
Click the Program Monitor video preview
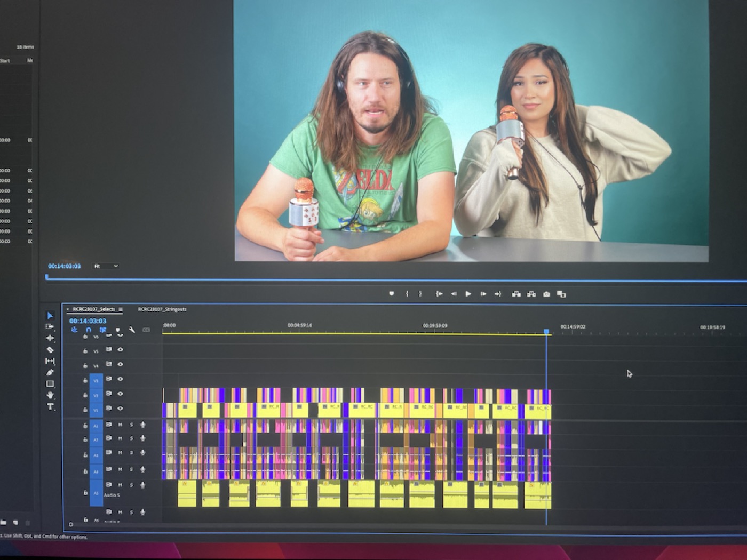pyautogui.click(x=472, y=131)
